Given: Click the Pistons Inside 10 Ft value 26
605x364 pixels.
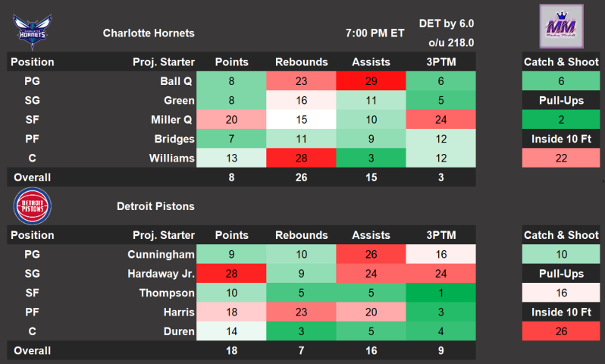Looking at the screenshot, I should point(560,331).
